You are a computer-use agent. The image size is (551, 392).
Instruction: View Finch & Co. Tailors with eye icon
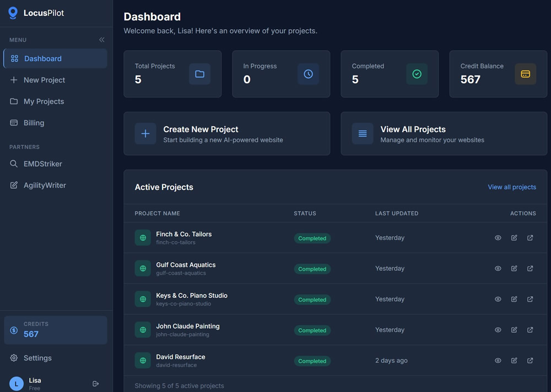pyautogui.click(x=498, y=238)
